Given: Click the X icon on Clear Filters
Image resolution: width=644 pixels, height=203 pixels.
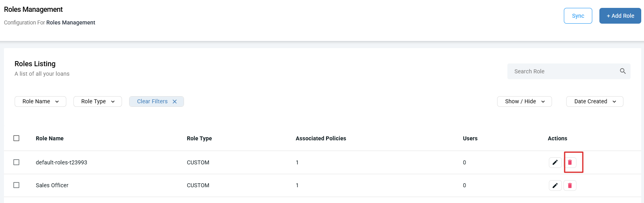Looking at the screenshot, I should coord(175,101).
